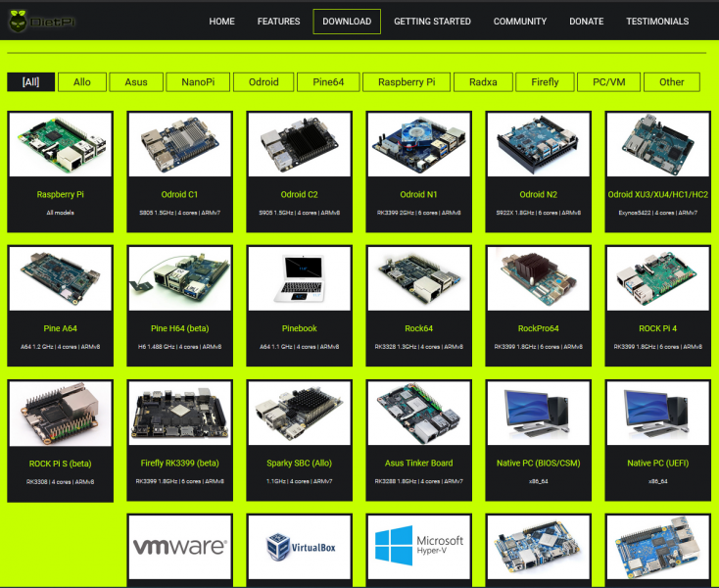Select the Pine H64 (beta) board image
719x588 pixels.
click(x=180, y=278)
